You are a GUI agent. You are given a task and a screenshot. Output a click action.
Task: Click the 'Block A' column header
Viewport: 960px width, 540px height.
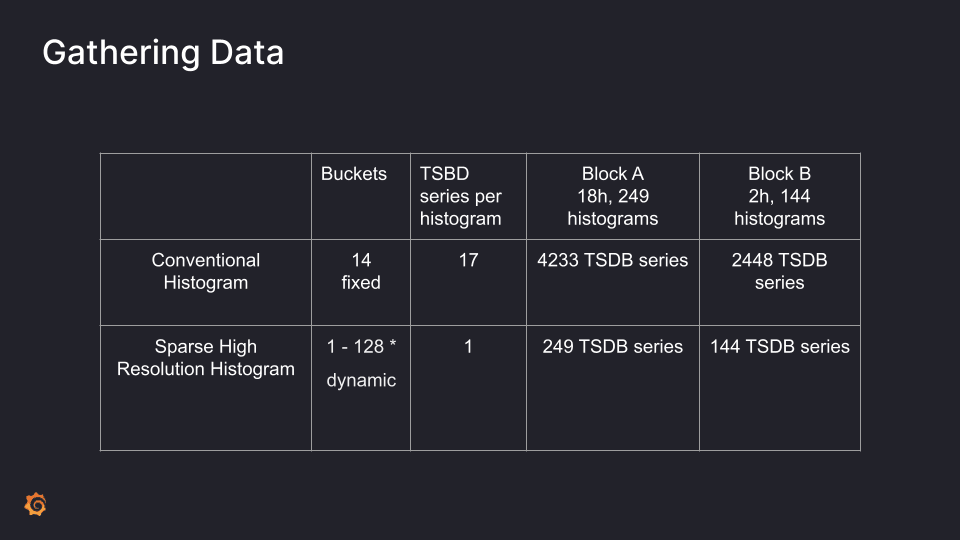coord(612,196)
